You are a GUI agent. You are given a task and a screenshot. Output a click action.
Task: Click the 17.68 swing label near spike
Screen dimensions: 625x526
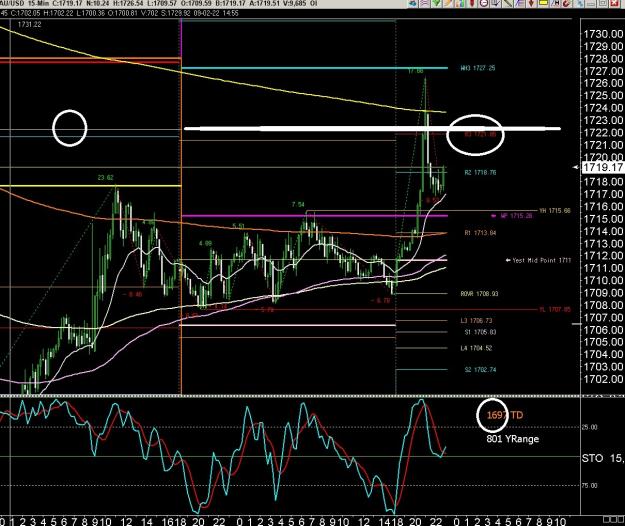(x=416, y=71)
